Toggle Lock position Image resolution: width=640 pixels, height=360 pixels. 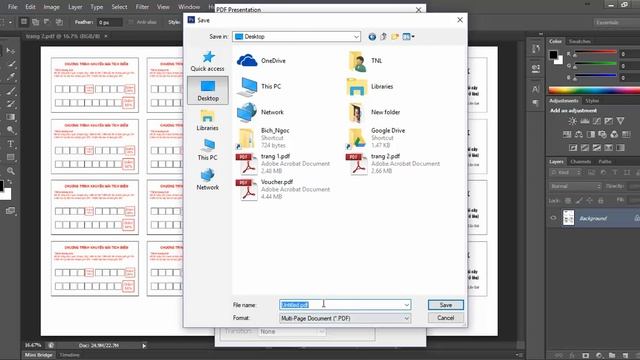pyautogui.click(x=589, y=200)
